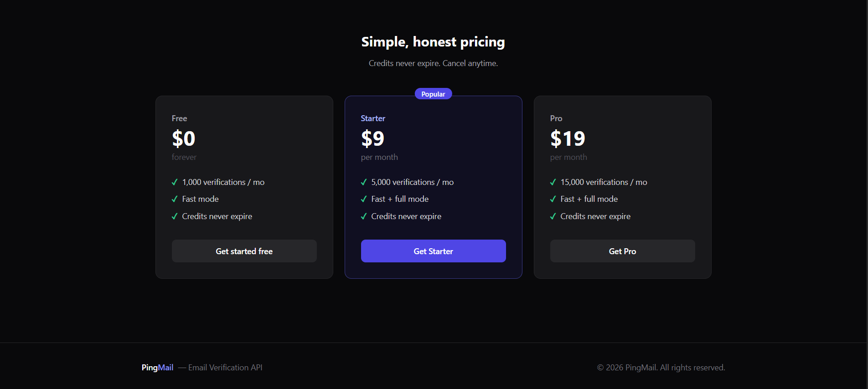Click checkmark beside 15,000 verifications / mo
This screenshot has width=868, height=389.
click(x=553, y=182)
